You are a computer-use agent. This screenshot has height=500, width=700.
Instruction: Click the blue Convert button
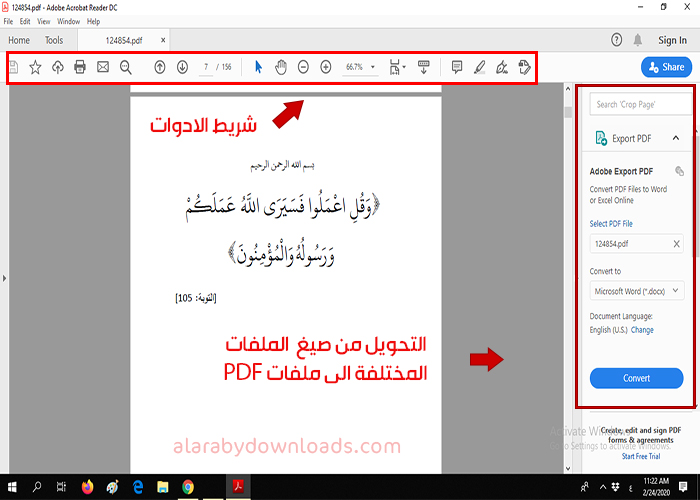(636, 378)
